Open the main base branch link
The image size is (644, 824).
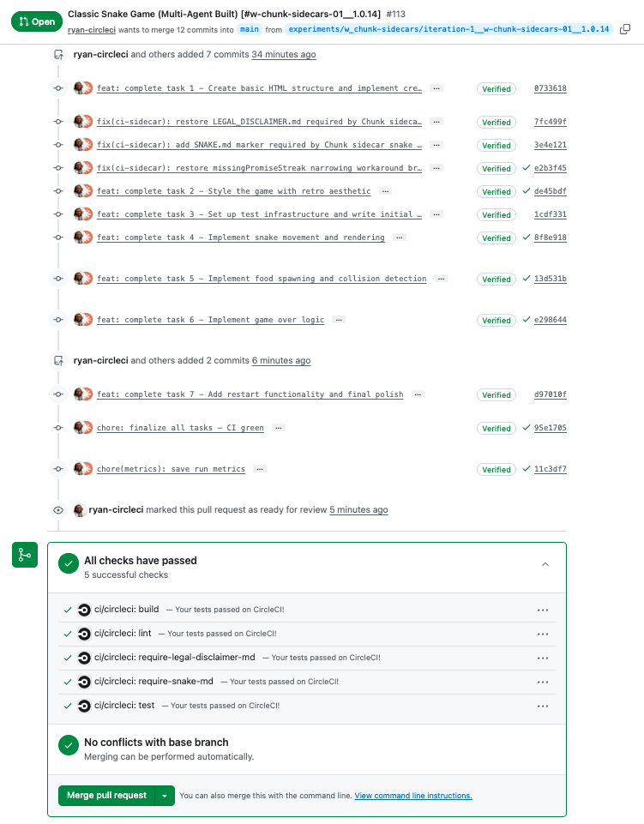point(250,29)
